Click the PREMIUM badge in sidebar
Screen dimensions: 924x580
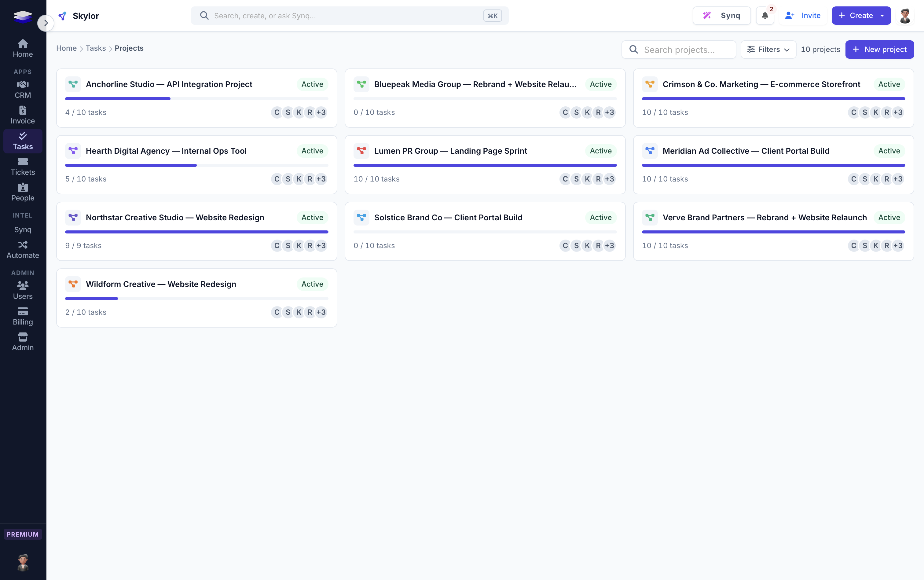(23, 534)
